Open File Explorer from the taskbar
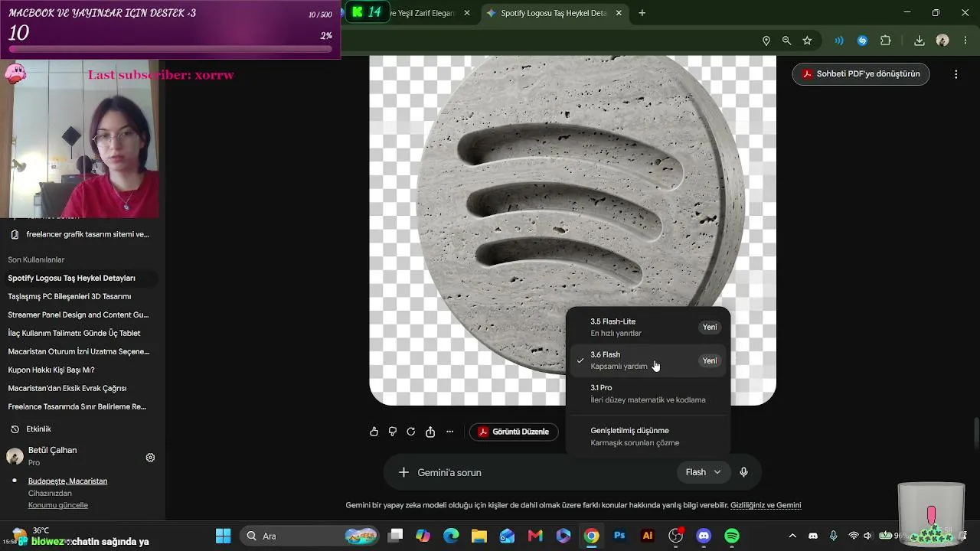The height and width of the screenshot is (551, 980). 479,536
